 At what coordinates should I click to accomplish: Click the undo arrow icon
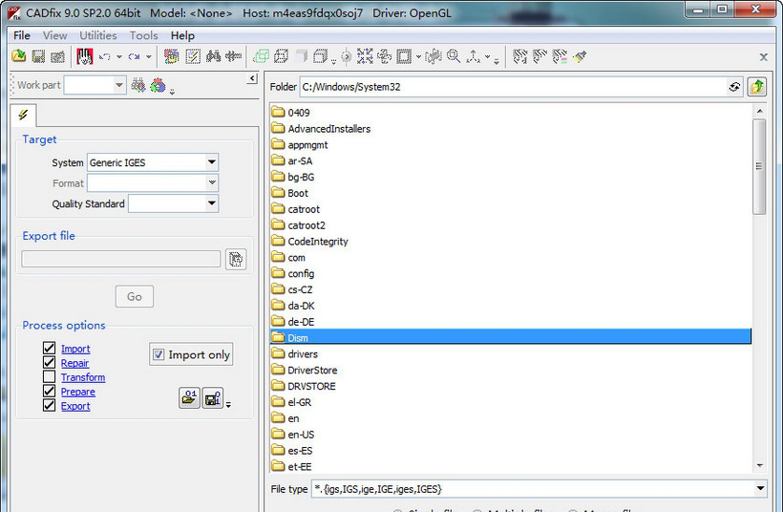pos(105,56)
